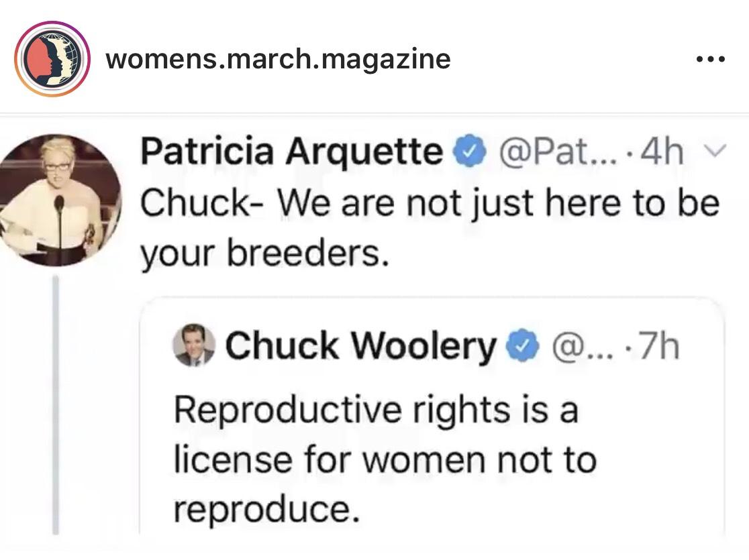The height and width of the screenshot is (560, 749).
Task: Click the Patricia Arquette display name
Action: click(x=291, y=152)
